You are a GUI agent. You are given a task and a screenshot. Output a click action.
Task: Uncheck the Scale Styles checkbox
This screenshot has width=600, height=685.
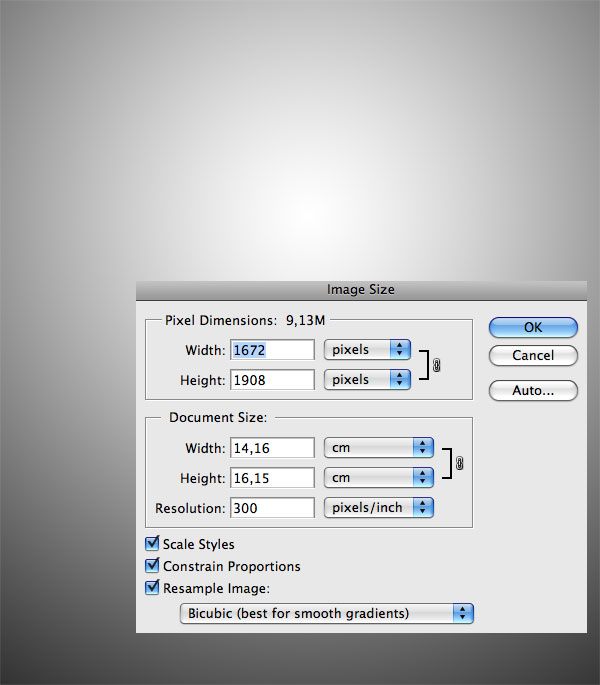coord(153,544)
